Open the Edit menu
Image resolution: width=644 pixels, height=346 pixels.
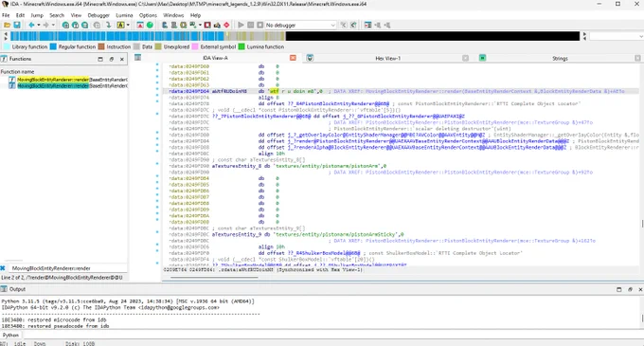coord(20,15)
